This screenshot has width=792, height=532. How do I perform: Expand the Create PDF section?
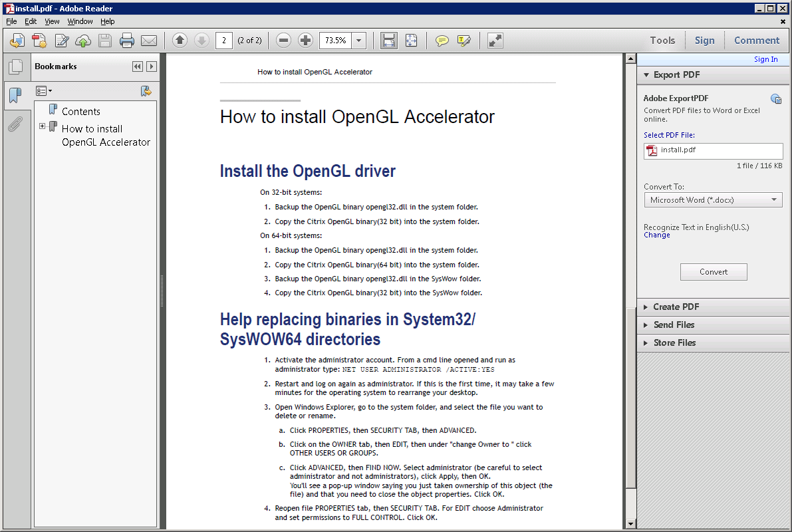pyautogui.click(x=676, y=307)
